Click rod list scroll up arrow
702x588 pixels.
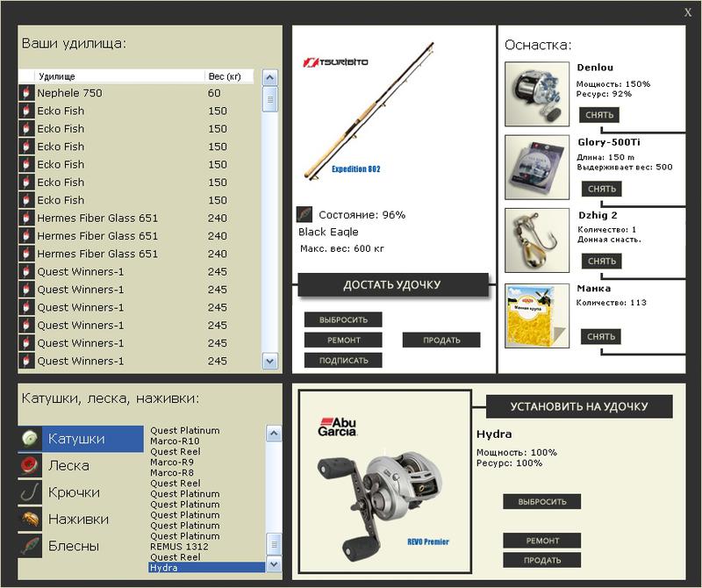(269, 77)
